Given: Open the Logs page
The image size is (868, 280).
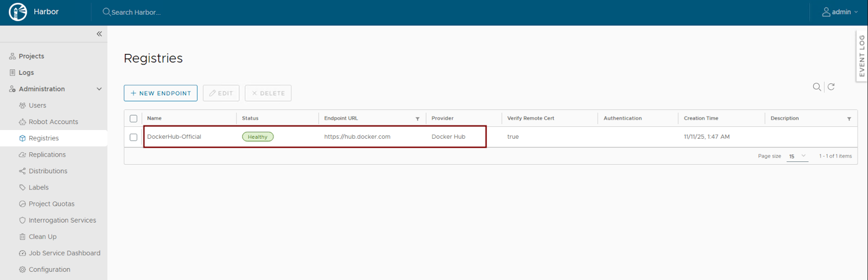Looking at the screenshot, I should tap(26, 73).
